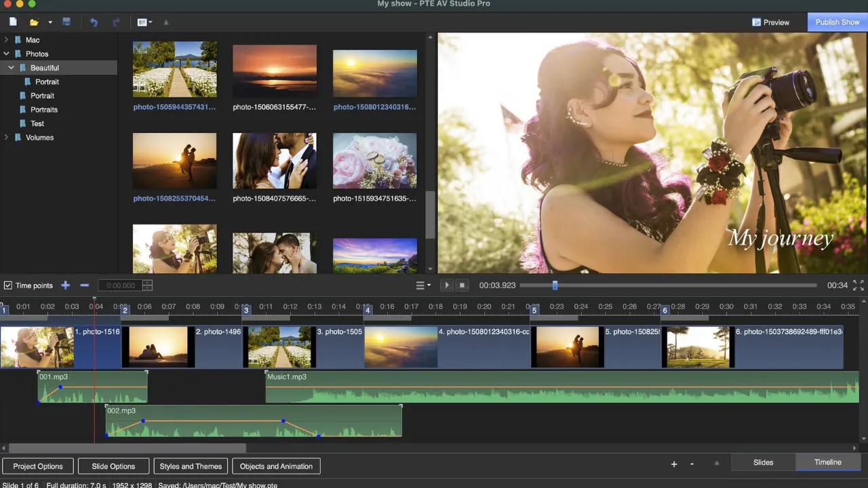Click slide 6 marker on ruler
The height and width of the screenshot is (488, 868).
665,310
